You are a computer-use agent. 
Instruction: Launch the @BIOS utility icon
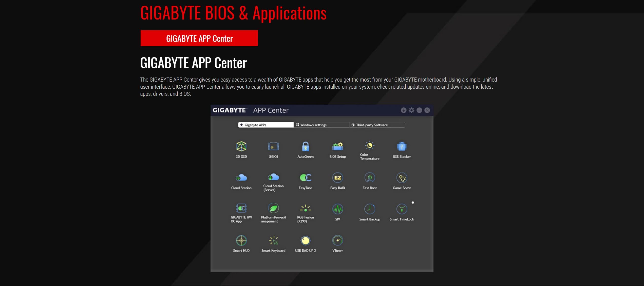point(273,146)
